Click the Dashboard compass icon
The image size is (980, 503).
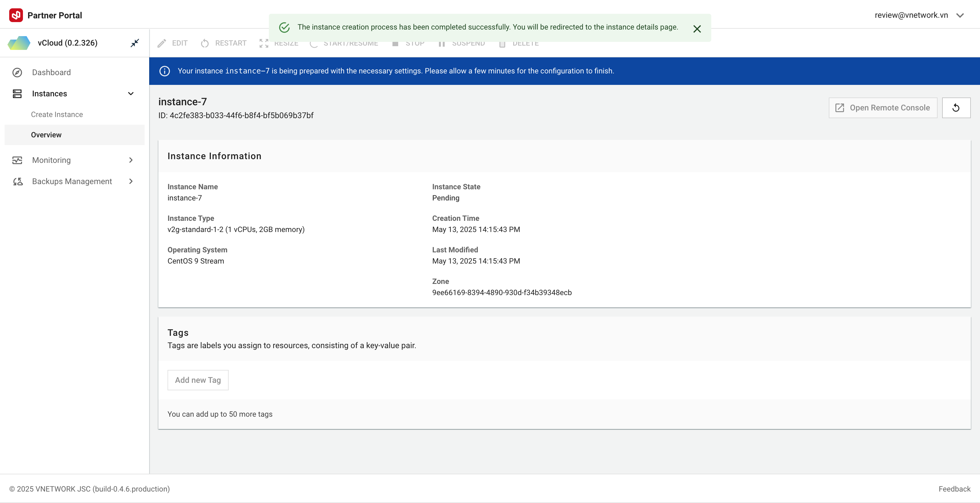point(17,72)
